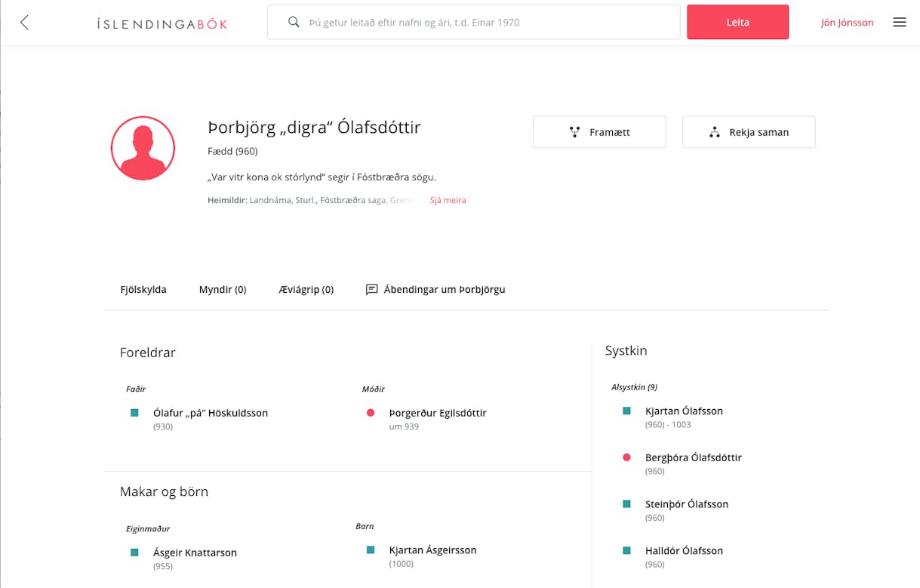Open the hamburger menu
This screenshot has width=920, height=588.
pos(899,23)
